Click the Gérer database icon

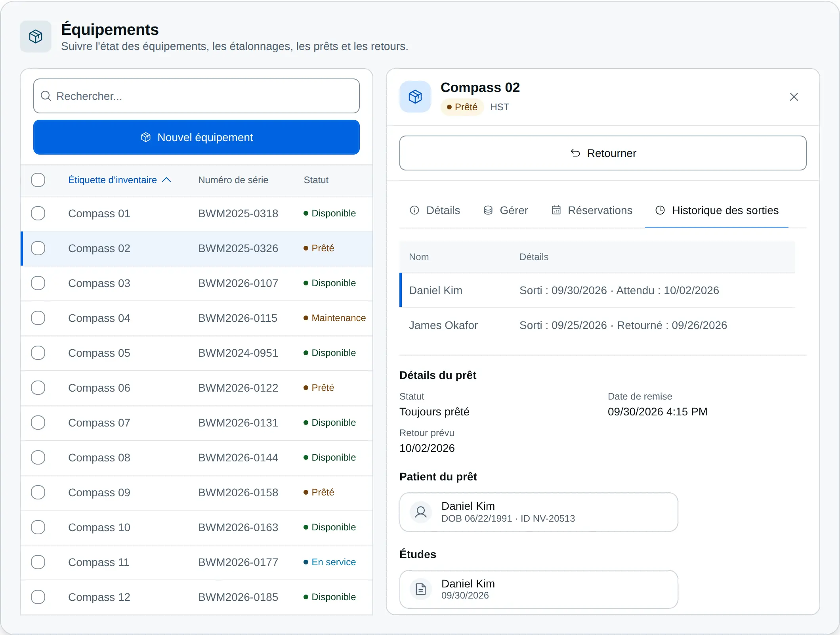(488, 210)
